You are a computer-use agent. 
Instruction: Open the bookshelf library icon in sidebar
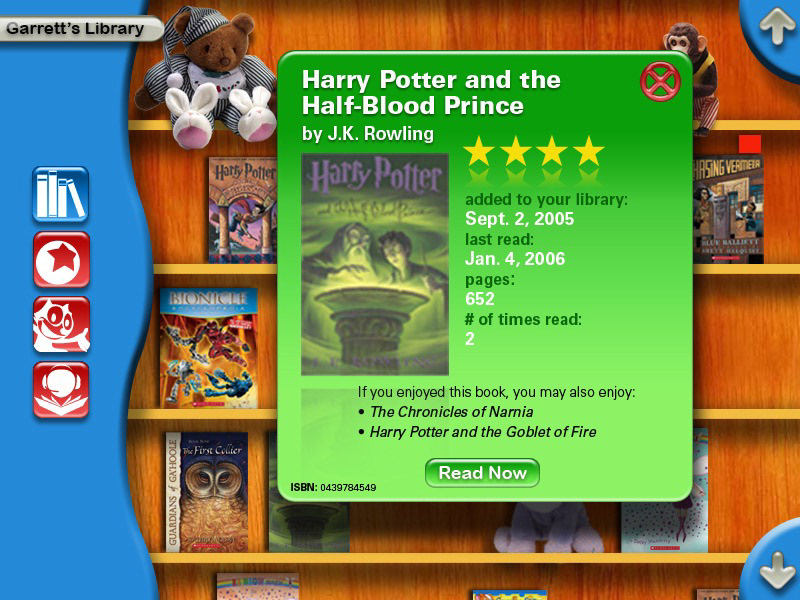point(61,194)
